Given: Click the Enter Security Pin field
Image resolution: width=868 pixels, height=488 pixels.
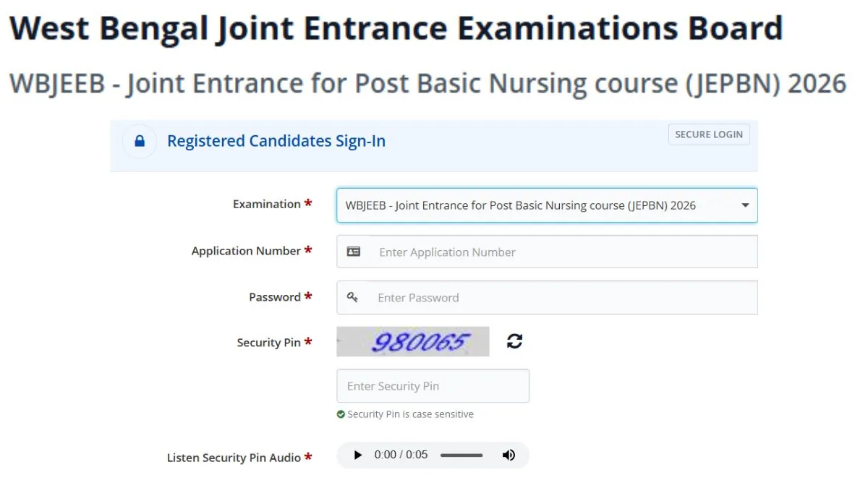Looking at the screenshot, I should coord(432,385).
